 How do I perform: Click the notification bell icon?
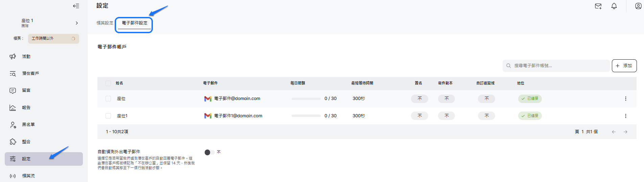tap(614, 6)
